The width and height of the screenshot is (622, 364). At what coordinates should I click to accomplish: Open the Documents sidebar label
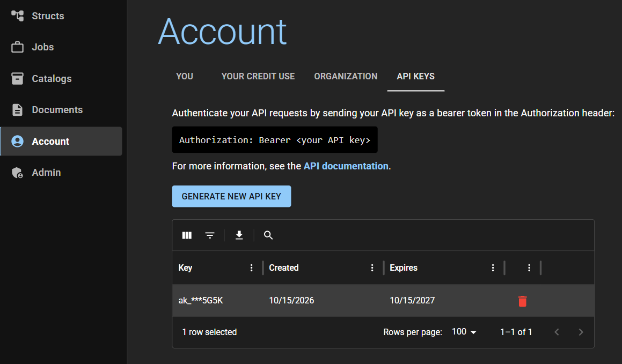[57, 110]
